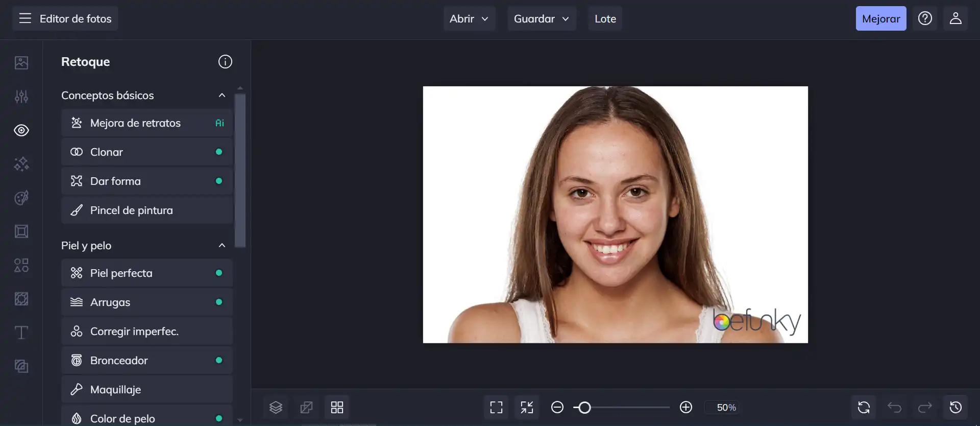Open the help question mark icon
Image resolution: width=980 pixels, height=426 pixels.
[925, 19]
